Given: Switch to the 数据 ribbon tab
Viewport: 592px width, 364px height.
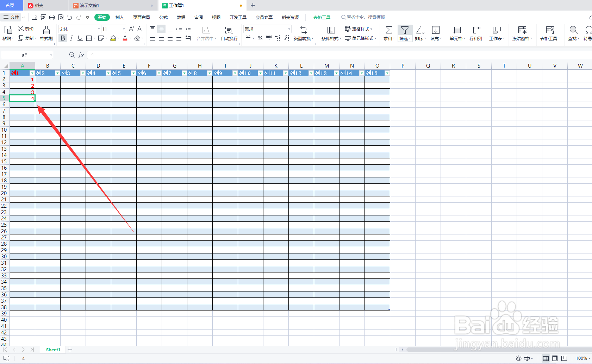Looking at the screenshot, I should pyautogui.click(x=181, y=17).
